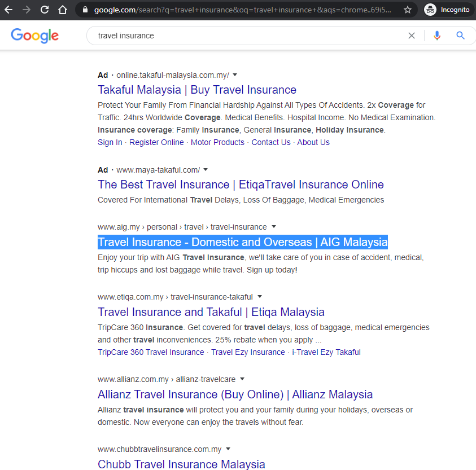The image size is (476, 470).
Task: Open the www.etiqa.com.my result options arrow
Action: click(260, 296)
